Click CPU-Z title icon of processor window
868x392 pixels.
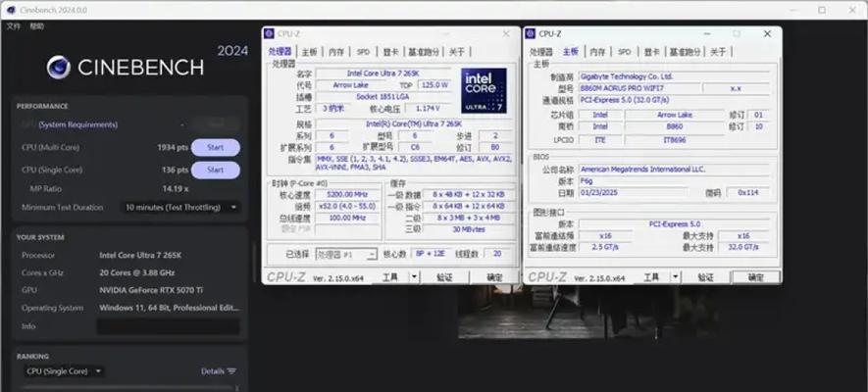coord(269,33)
